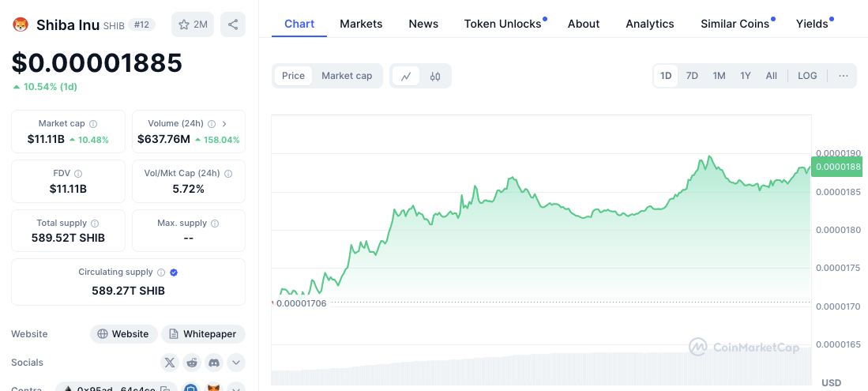Set chart range to 1Y
The height and width of the screenshot is (391, 868).
coord(746,76)
